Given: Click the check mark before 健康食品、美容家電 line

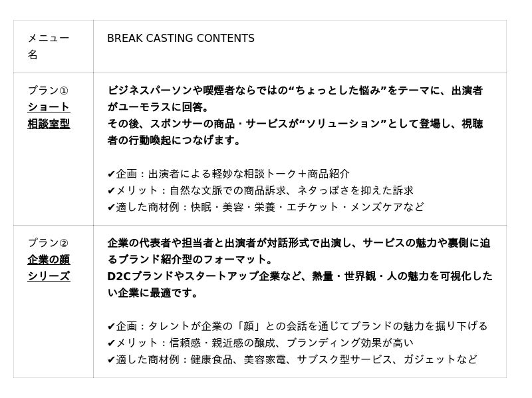Looking at the screenshot, I should [x=111, y=360].
